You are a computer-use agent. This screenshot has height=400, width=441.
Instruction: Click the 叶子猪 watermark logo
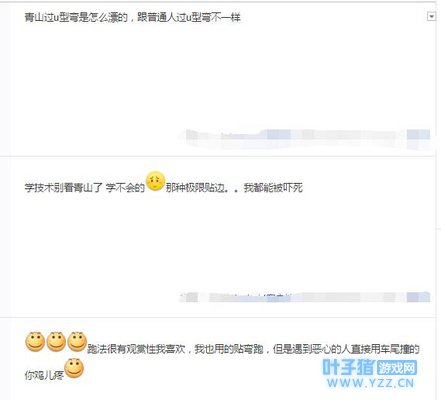coord(349,368)
